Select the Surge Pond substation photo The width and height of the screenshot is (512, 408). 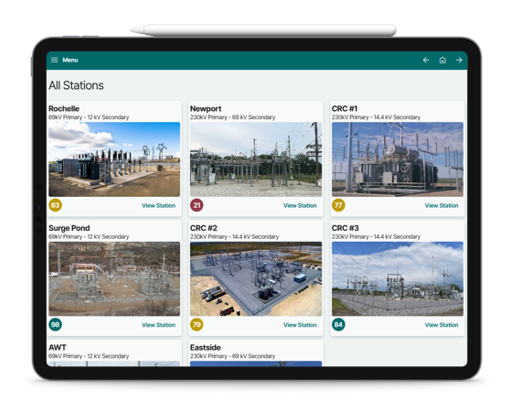[x=114, y=279]
